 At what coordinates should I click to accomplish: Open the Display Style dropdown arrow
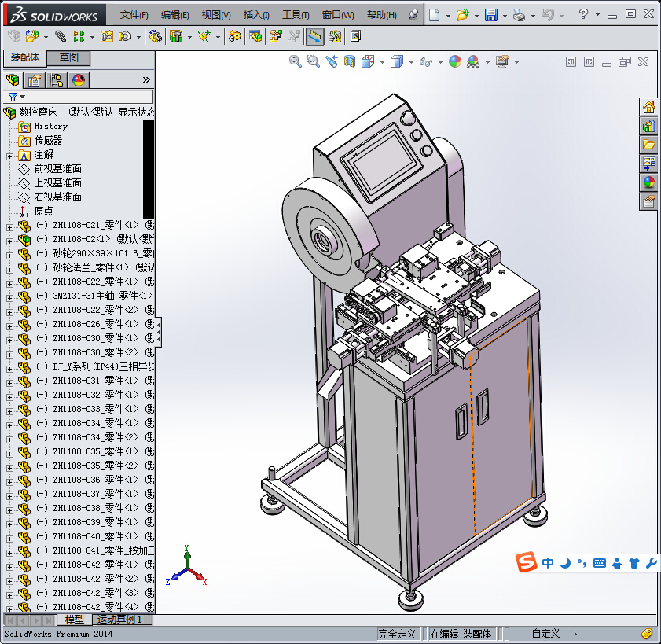click(411, 62)
